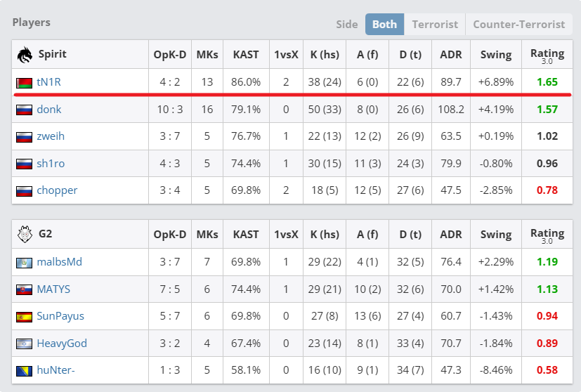This screenshot has width=581, height=392.
Task: Open the Spirit team name link
Action: tap(53, 54)
